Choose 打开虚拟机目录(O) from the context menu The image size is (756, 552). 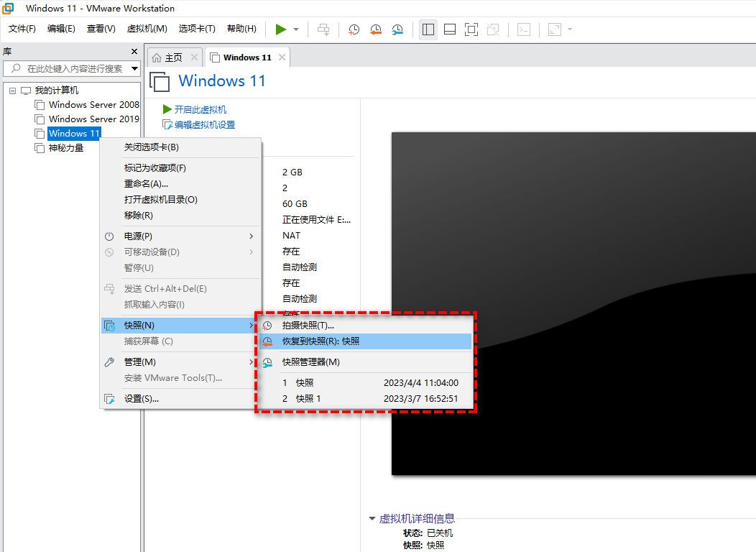click(180, 200)
